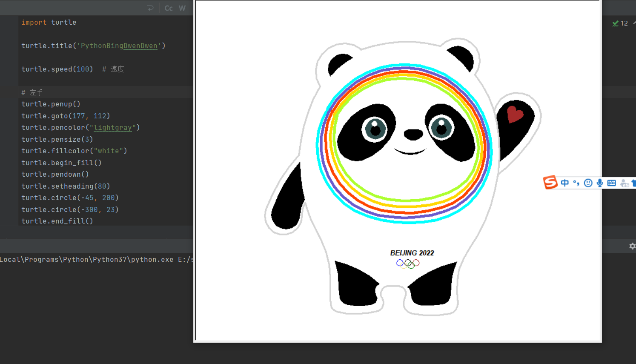636x364 pixels.
Task: Click the turtle.title('PythonBingDwenDwen') line
Action: pyautogui.click(x=93, y=46)
